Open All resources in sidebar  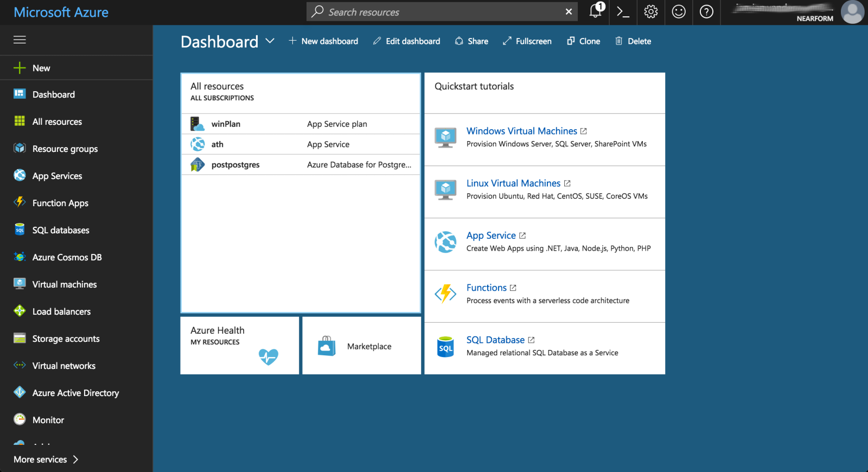click(x=76, y=122)
